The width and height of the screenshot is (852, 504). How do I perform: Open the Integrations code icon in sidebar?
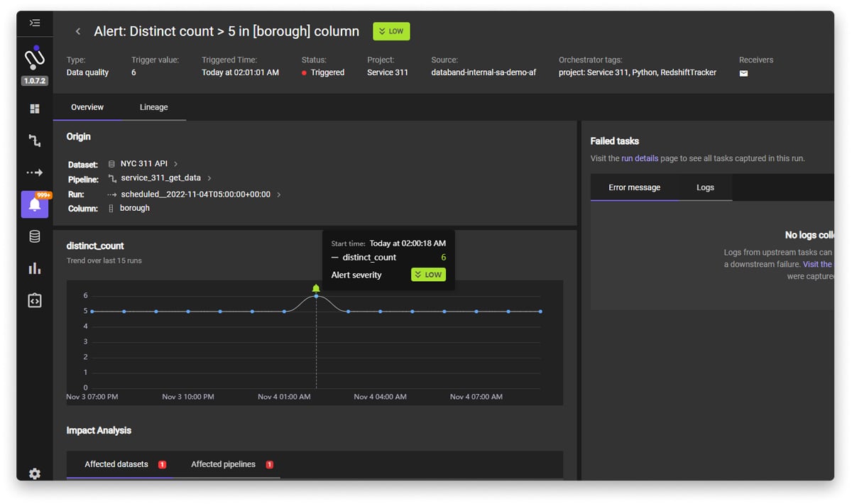coord(34,300)
